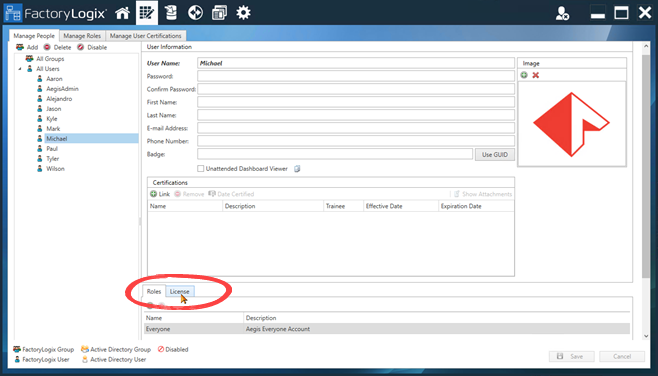Viewport: 658px width, 376px height.
Task: Open the License tab
Action: 180,291
